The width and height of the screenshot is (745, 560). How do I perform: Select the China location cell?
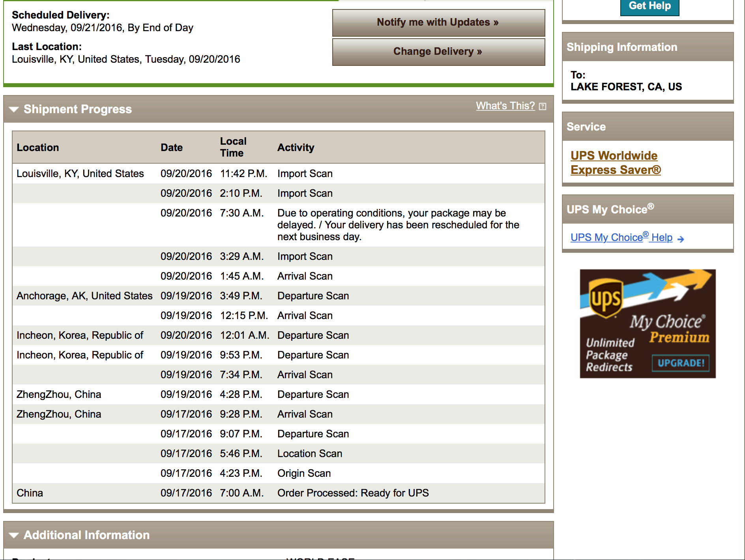[x=30, y=493]
